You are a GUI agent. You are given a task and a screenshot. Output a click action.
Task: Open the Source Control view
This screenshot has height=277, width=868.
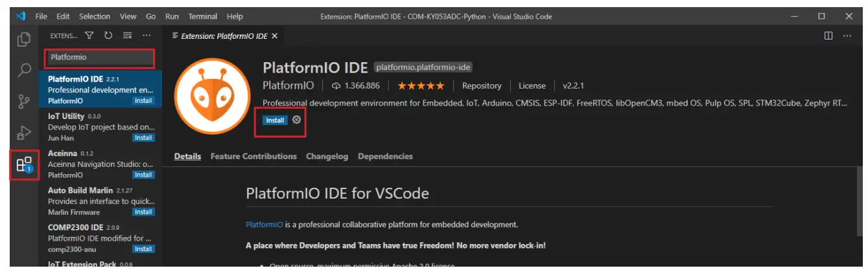(x=24, y=102)
